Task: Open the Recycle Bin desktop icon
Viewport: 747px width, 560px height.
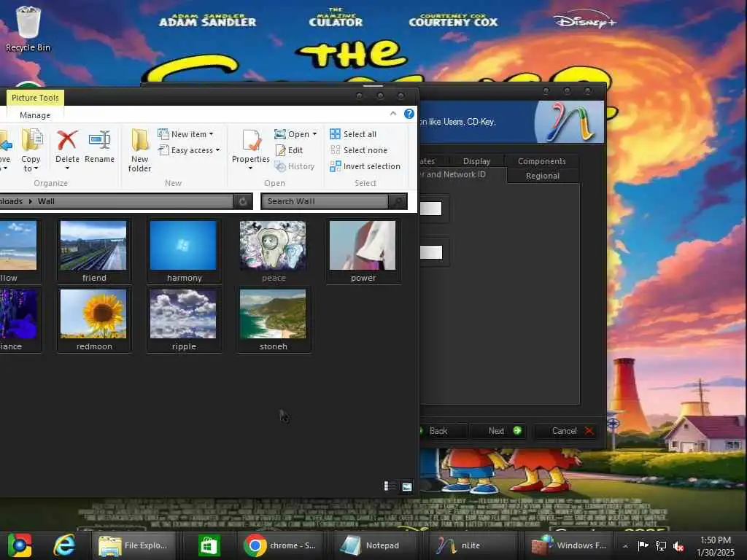Action: (x=28, y=28)
